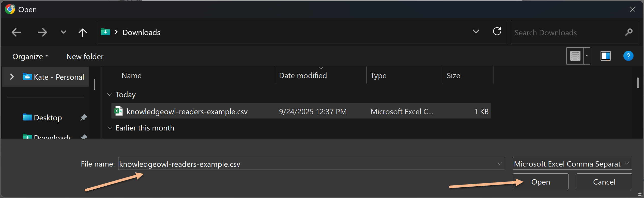Cancel the file open dialog

click(x=604, y=181)
